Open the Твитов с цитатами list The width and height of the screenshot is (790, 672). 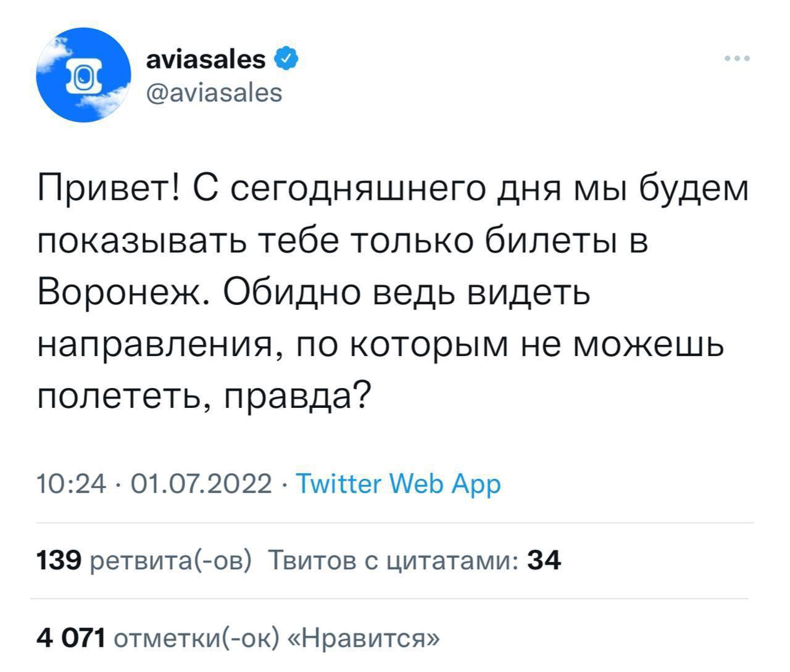(x=393, y=561)
